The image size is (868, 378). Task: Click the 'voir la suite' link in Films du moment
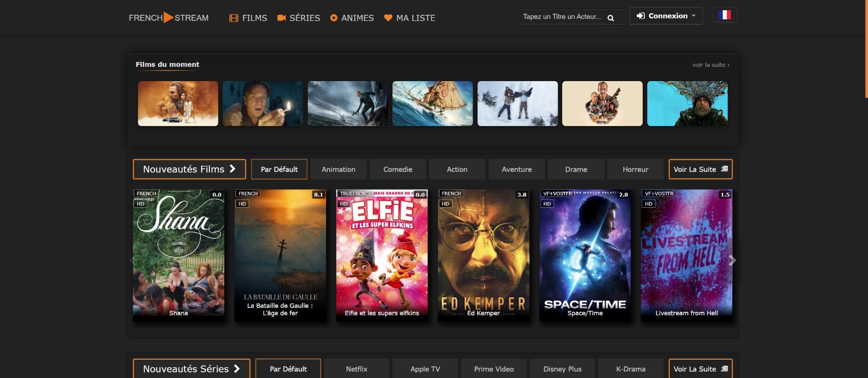pos(711,65)
